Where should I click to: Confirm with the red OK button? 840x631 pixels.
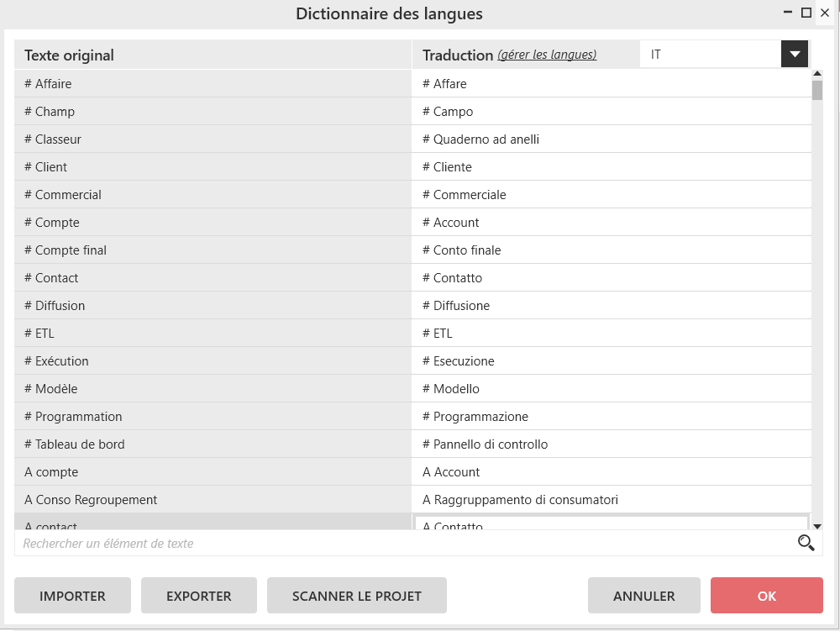766,596
